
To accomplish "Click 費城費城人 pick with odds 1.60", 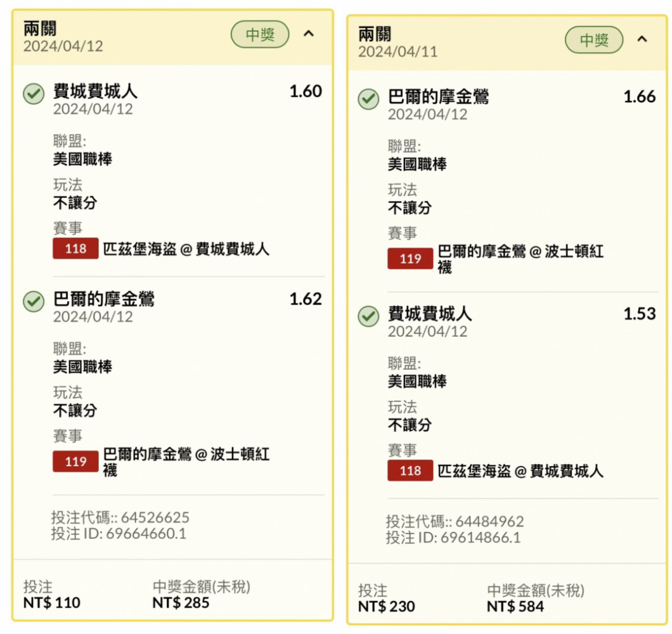I will (x=95, y=91).
